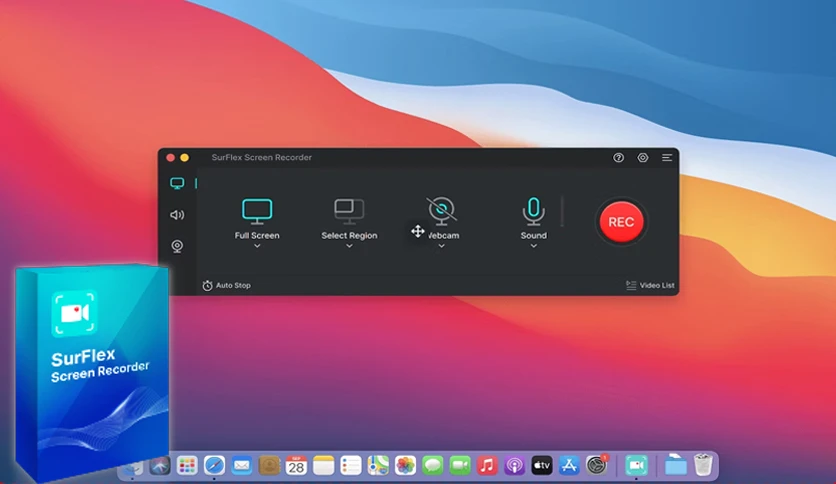The image size is (836, 484).
Task: Switch to the audio recording sidebar tab
Action: [177, 215]
